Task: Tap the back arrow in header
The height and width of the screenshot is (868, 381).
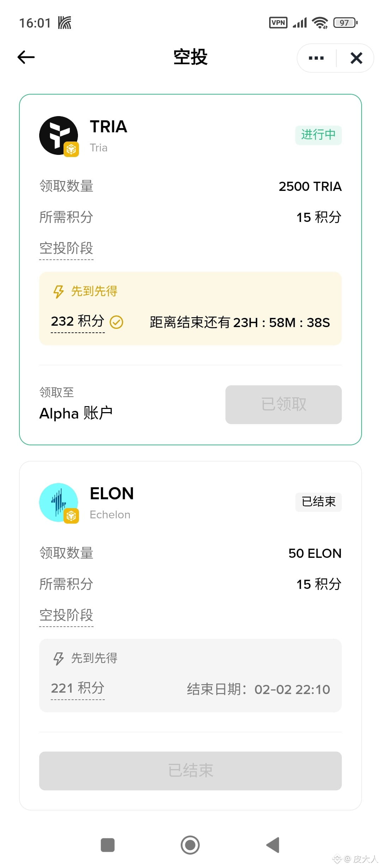Action: coord(26,57)
